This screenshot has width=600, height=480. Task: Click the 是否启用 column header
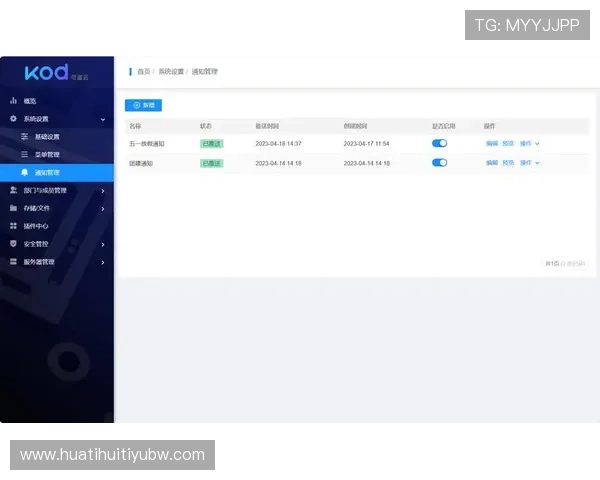(443, 126)
